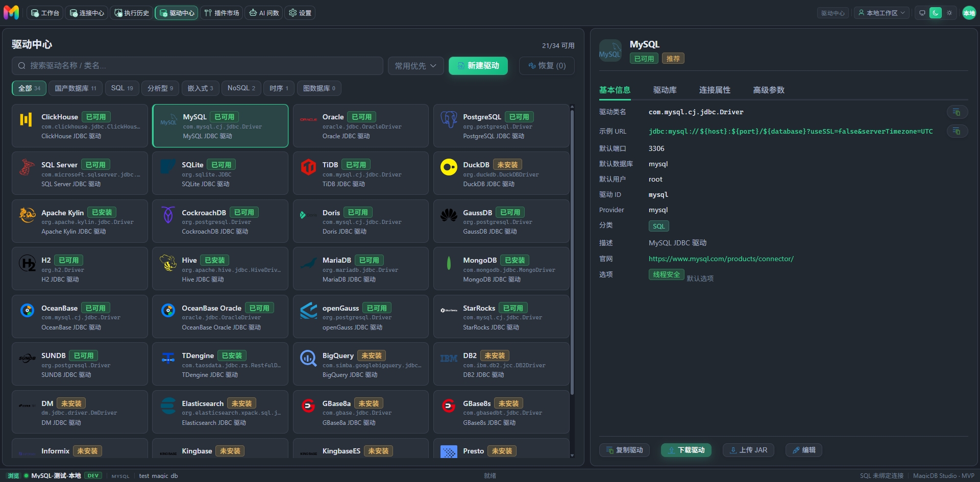The width and height of the screenshot is (980, 482).
Task: Filter by 国产数据库 11
Action: [76, 88]
